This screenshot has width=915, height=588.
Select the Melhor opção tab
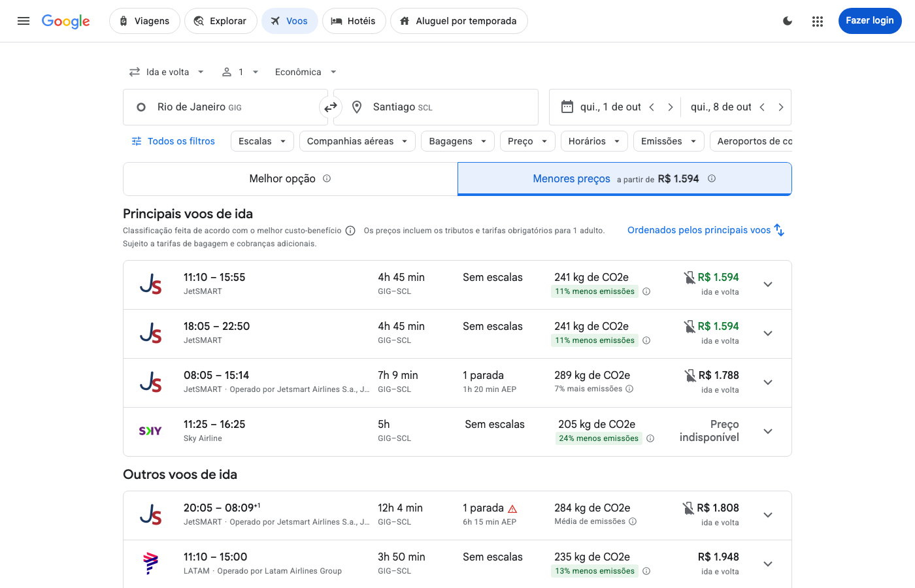pos(290,179)
